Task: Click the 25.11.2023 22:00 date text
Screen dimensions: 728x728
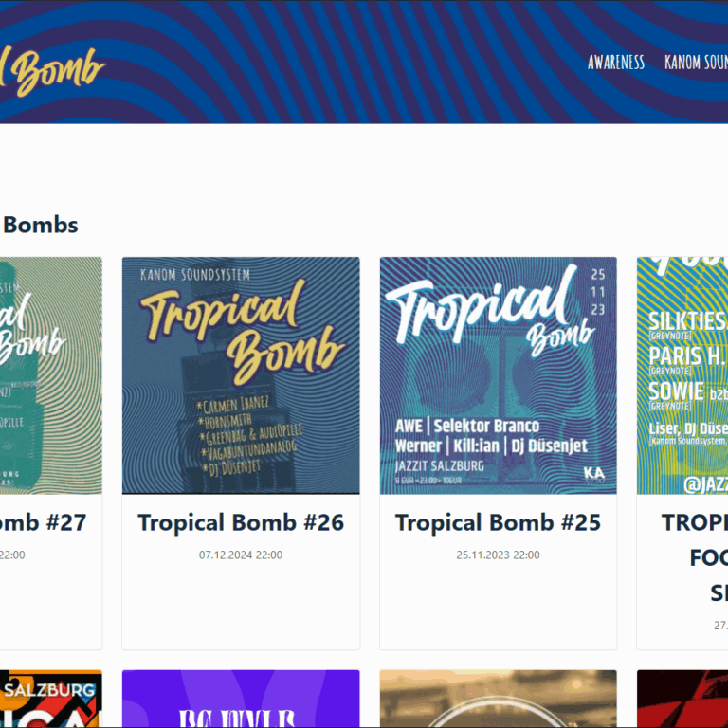Action: tap(499, 555)
